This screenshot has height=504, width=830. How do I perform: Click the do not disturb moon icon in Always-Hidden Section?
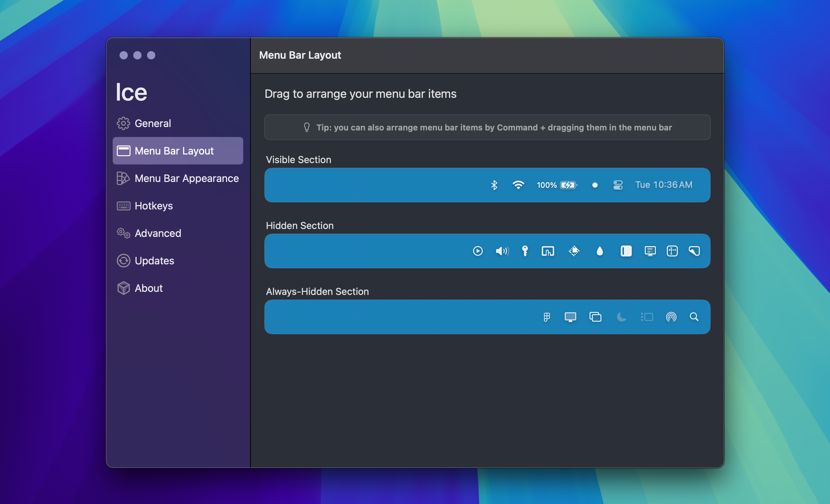[x=621, y=317]
